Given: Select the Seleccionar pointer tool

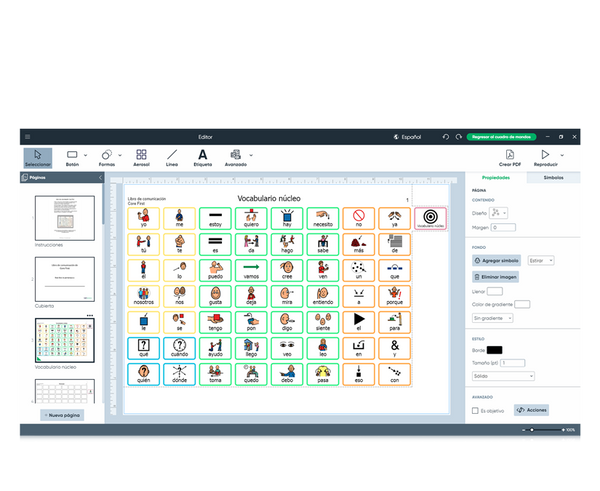Looking at the screenshot, I should tap(37, 158).
